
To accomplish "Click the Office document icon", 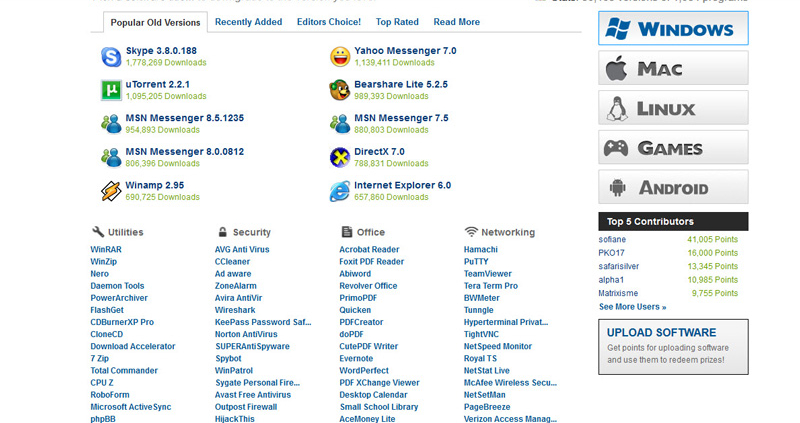I will (x=347, y=232).
